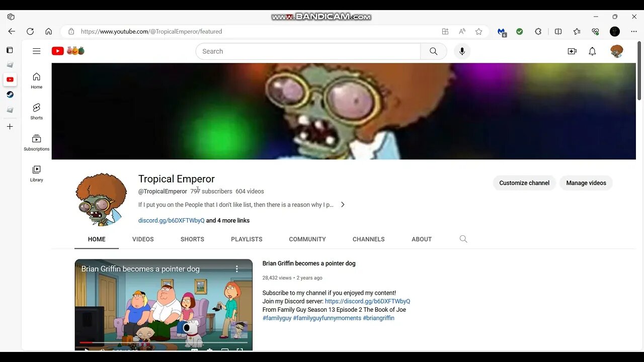The width and height of the screenshot is (644, 362).
Task: Open the discord.gg/b6DXFTWbyQ channel link
Action: click(x=171, y=220)
